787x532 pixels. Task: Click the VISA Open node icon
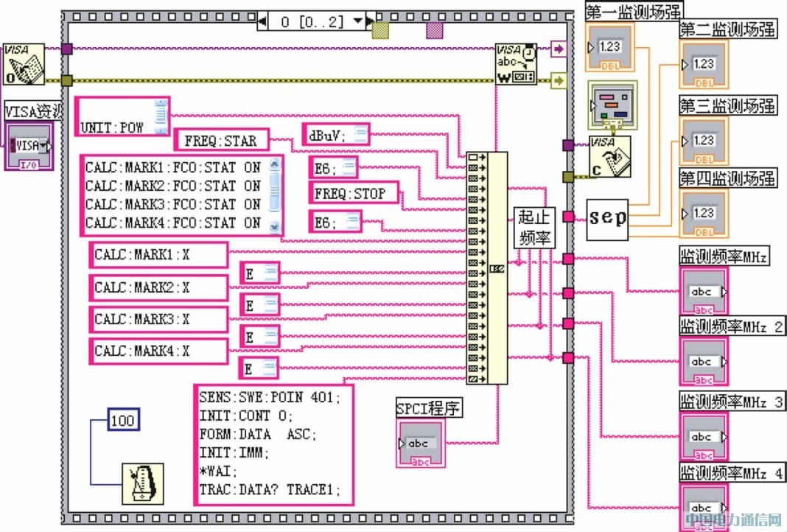(x=24, y=64)
